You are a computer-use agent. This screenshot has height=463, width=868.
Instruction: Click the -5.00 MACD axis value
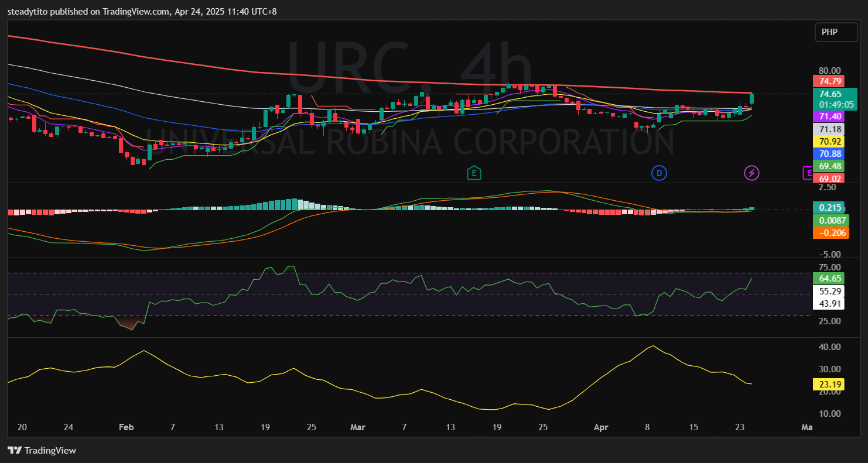coord(830,254)
